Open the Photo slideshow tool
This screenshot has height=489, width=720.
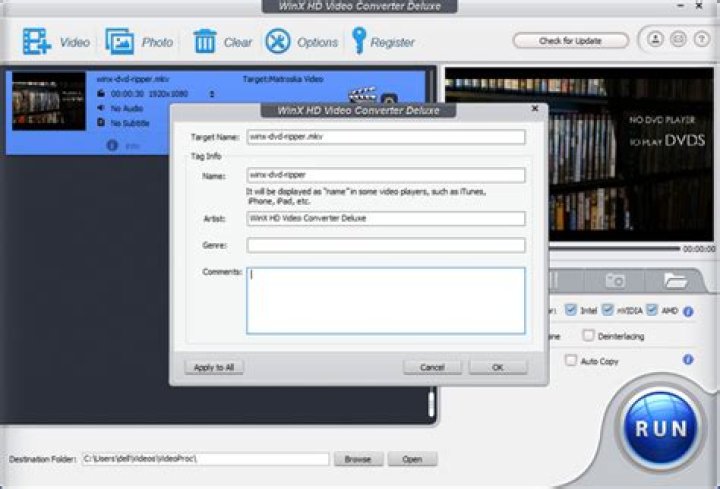click(x=121, y=42)
